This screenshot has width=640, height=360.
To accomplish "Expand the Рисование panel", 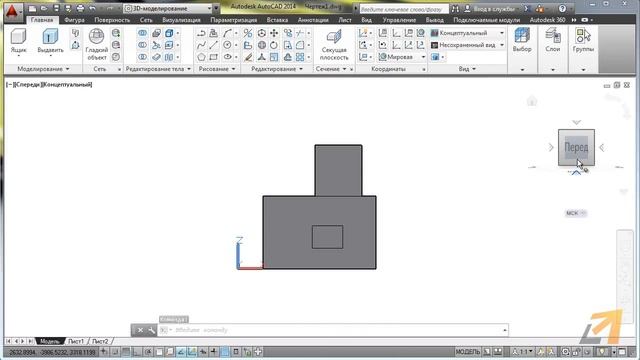I will [217, 69].
